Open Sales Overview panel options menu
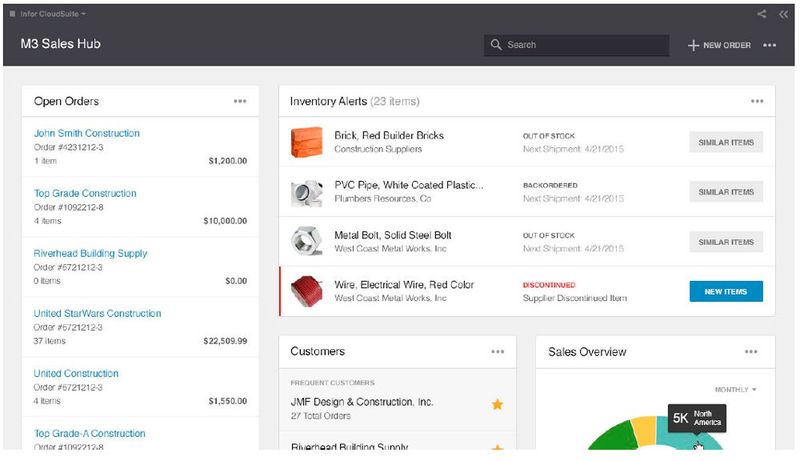Screen dimensions: 800x461 click(751, 351)
